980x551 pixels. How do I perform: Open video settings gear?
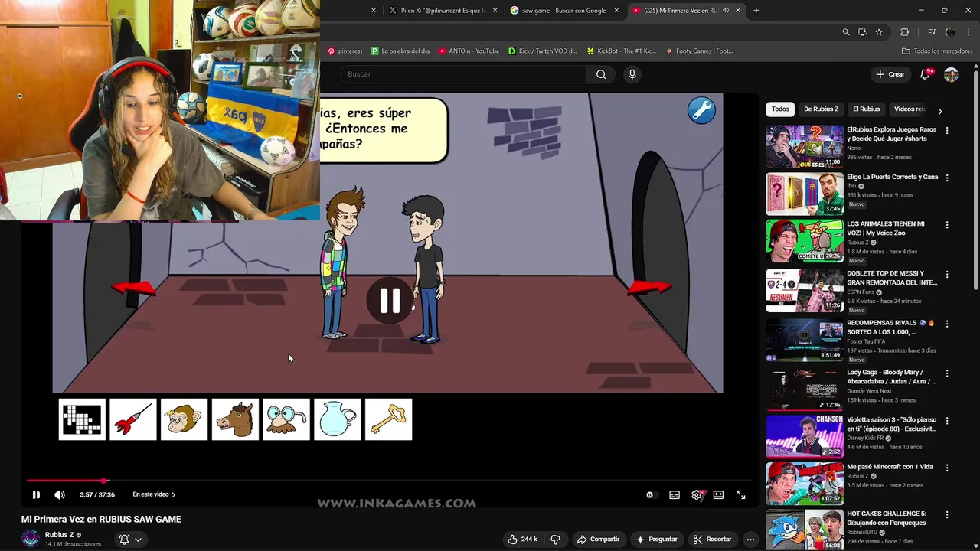coord(697,495)
